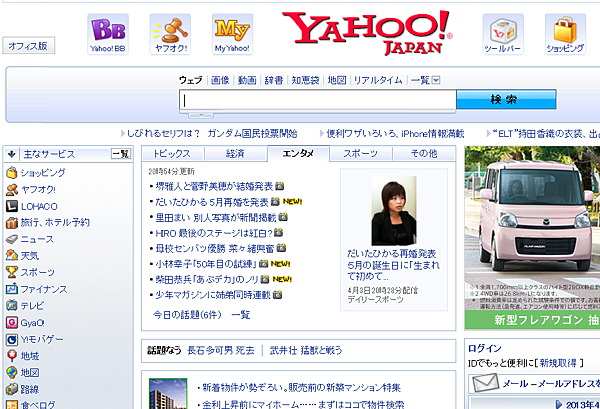
Task: Expand the 一覧 search category dropdown
Action: tap(436, 80)
